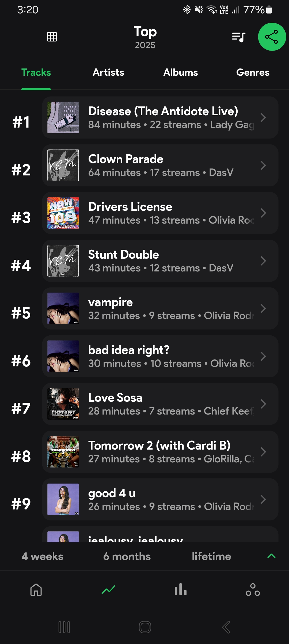Select the 4 weeks time range
The width and height of the screenshot is (289, 644).
(42, 557)
